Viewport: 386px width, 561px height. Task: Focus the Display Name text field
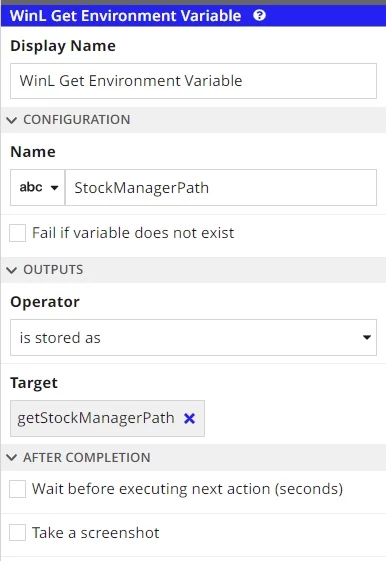tap(193, 81)
